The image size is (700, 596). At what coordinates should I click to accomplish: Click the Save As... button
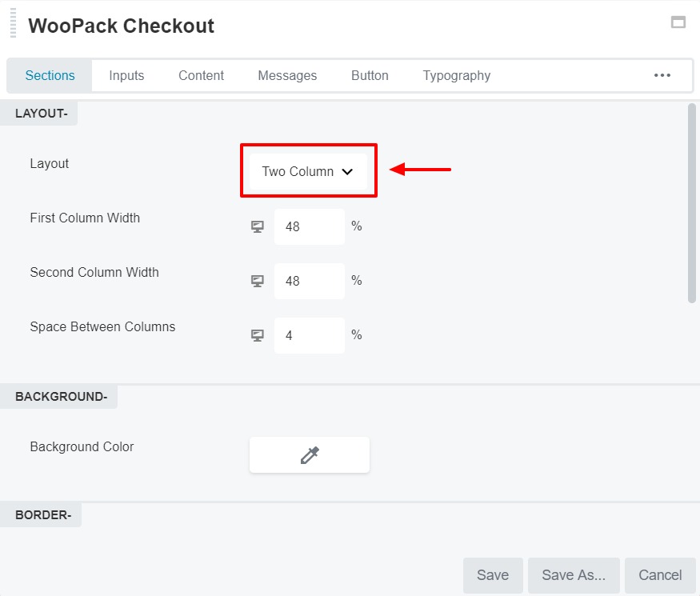[574, 575]
